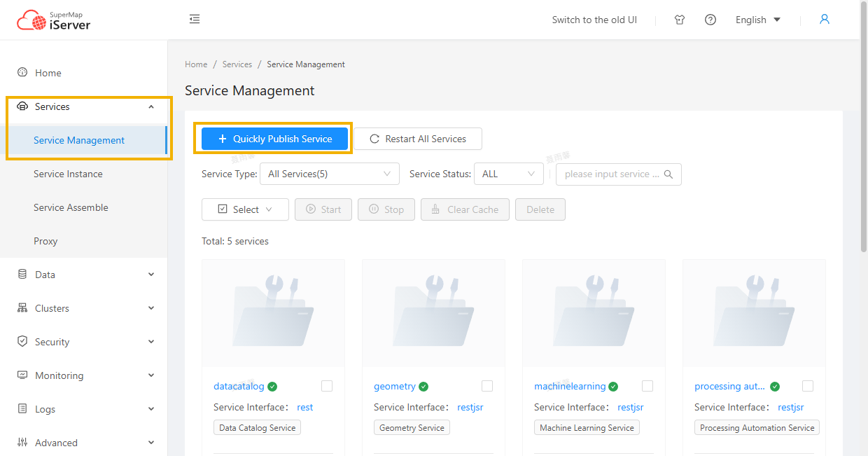Click the search magnifier icon in service search
Image resolution: width=868 pixels, height=456 pixels.
click(668, 174)
